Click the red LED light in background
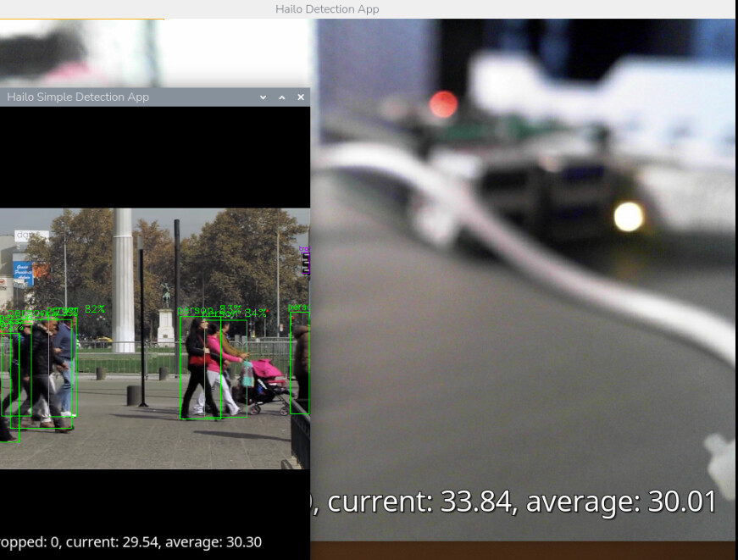Image resolution: width=738 pixels, height=560 pixels. pos(442,104)
